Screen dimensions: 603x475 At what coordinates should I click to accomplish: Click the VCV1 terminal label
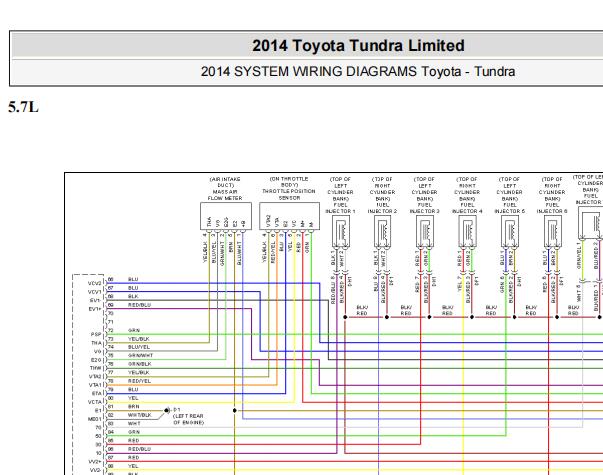[94, 292]
